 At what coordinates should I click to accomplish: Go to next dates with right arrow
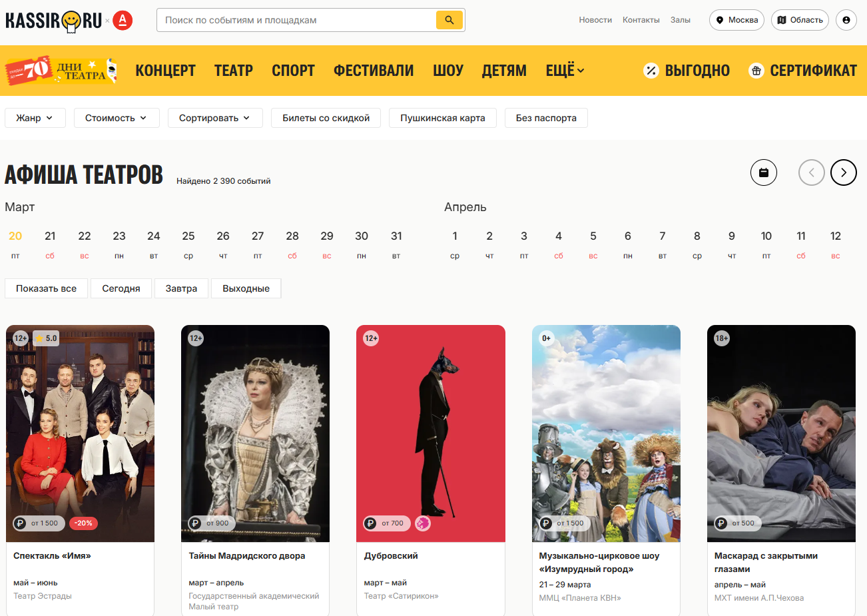pyautogui.click(x=843, y=172)
